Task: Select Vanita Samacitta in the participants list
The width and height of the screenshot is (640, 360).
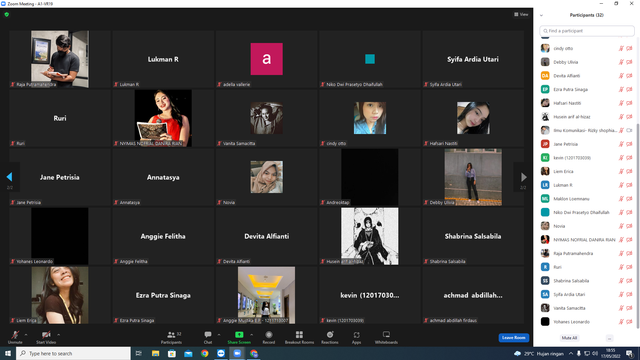Action: [x=587, y=308]
